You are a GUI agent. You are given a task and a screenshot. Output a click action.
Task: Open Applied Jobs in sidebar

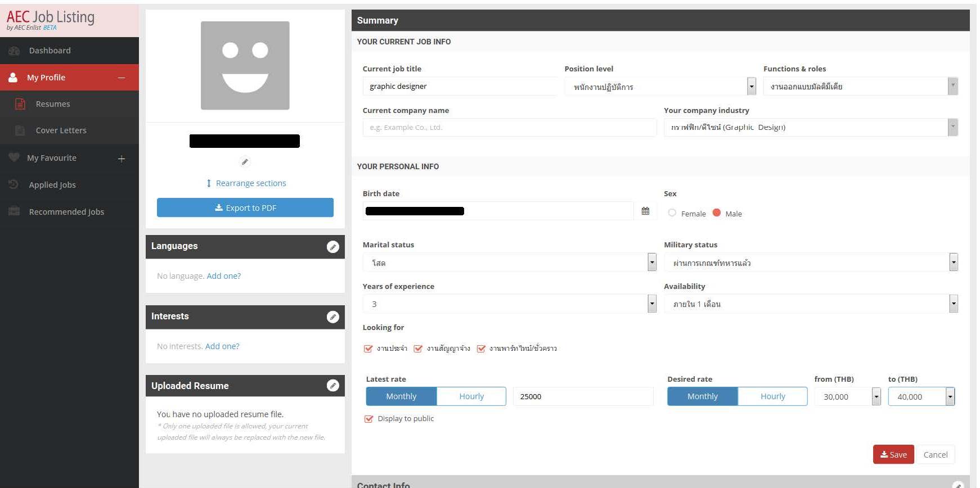pos(69,184)
